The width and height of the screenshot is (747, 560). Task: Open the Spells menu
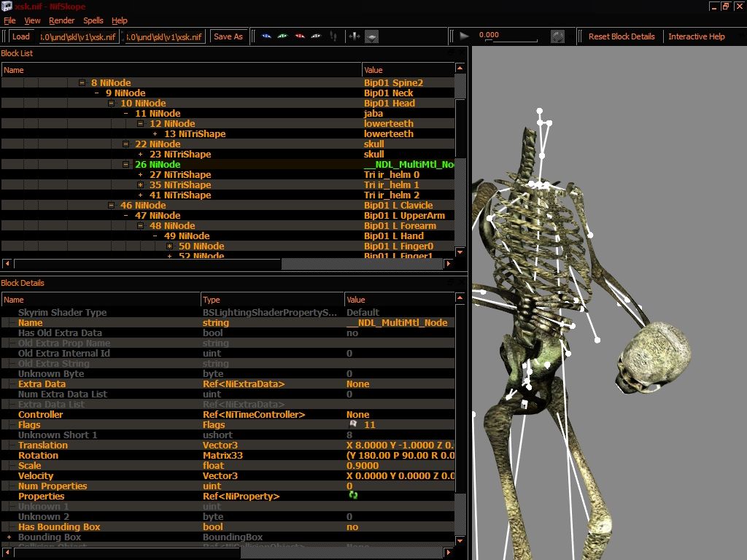tap(93, 20)
